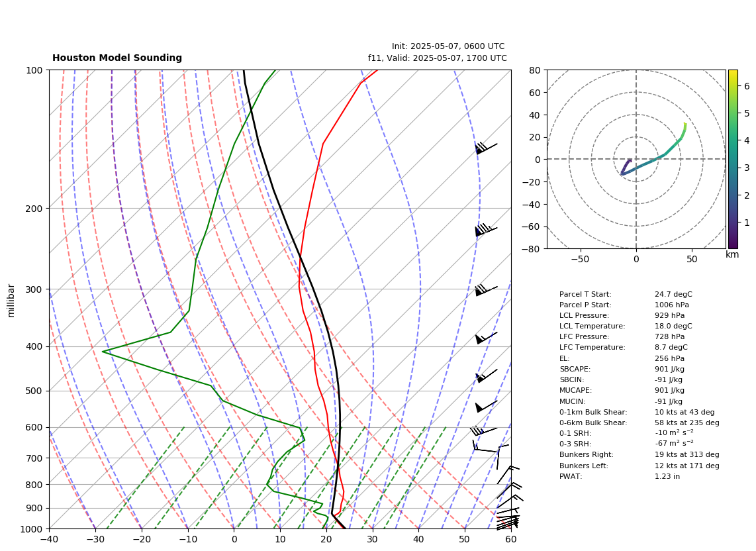Image resolution: width=756 pixels, height=551 pixels.
Task: Select the "EL:" label
Action: pyautogui.click(x=564, y=358)
